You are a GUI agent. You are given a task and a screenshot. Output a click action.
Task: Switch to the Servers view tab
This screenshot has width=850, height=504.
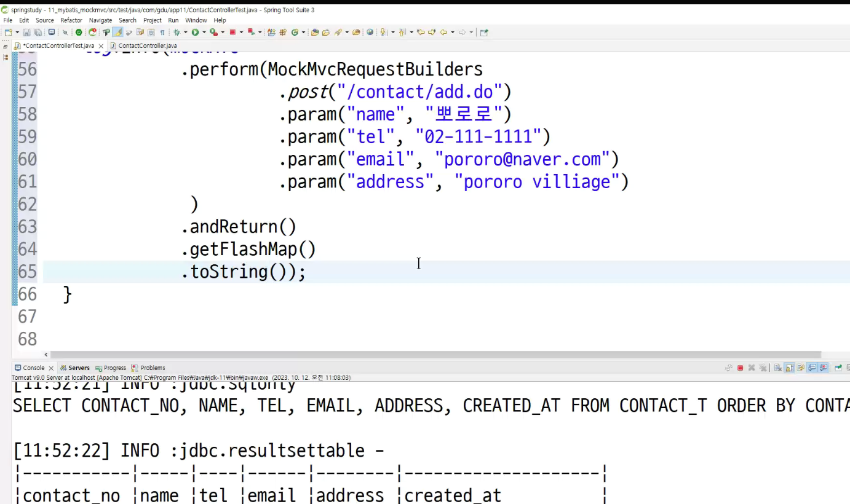pos(75,368)
